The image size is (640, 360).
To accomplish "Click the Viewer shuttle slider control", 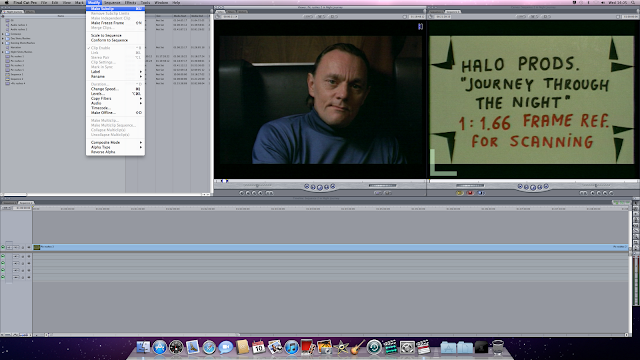I will pyautogui.click(x=257, y=185).
